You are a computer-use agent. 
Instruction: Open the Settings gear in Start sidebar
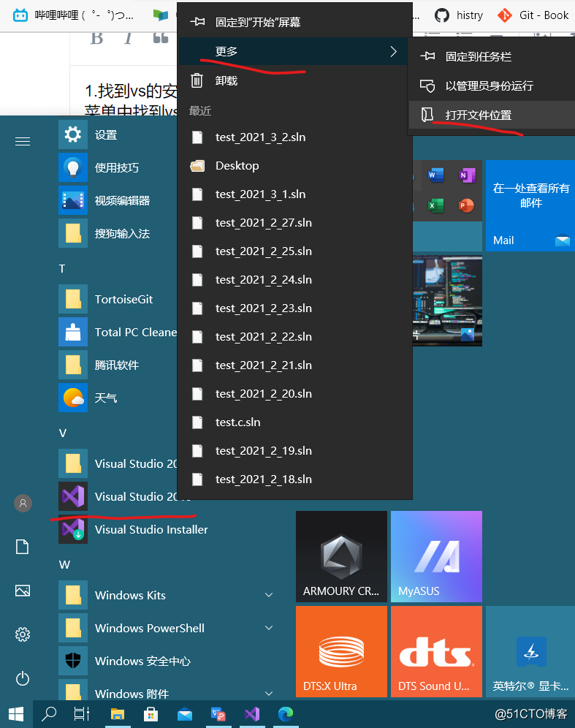(22, 634)
